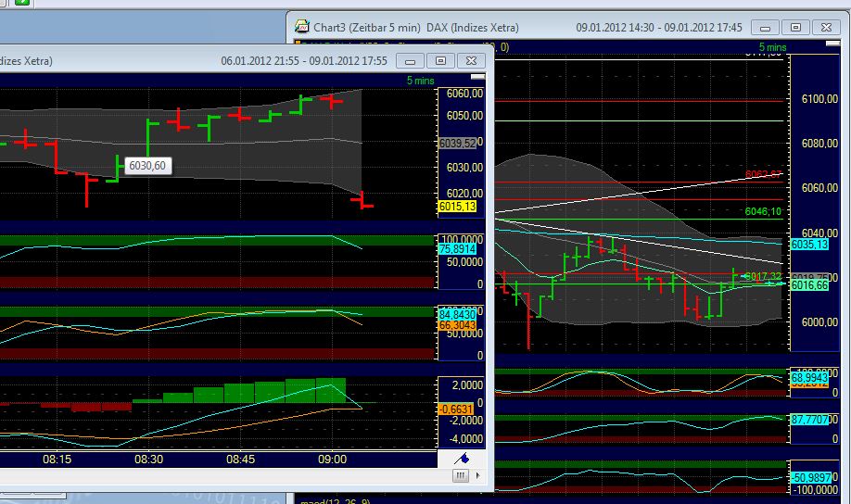Screen dimensions: 851x504
Task: Click the 08:30 time axis marker
Action: pos(148,460)
